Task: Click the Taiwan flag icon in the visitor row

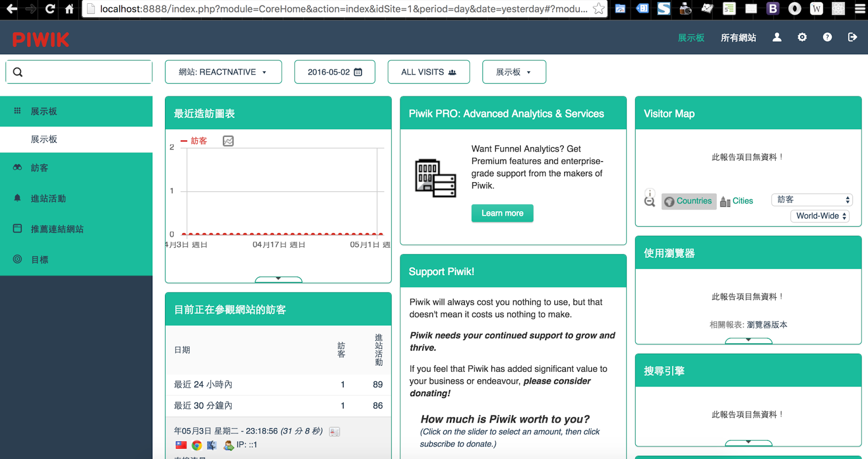Action: (x=181, y=445)
